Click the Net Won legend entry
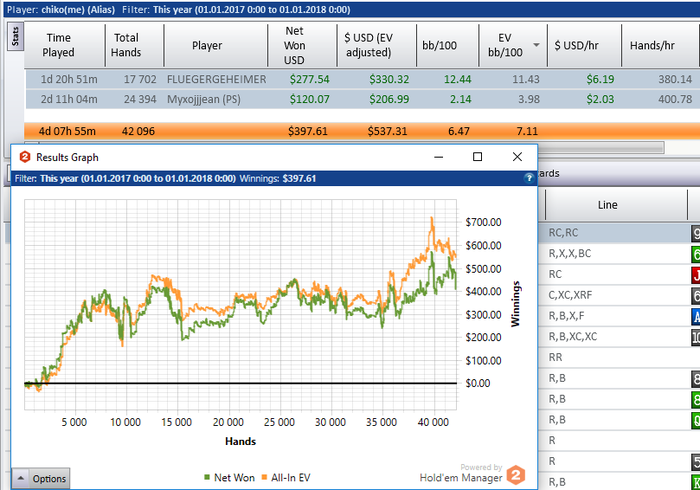700x490 pixels. click(x=229, y=478)
